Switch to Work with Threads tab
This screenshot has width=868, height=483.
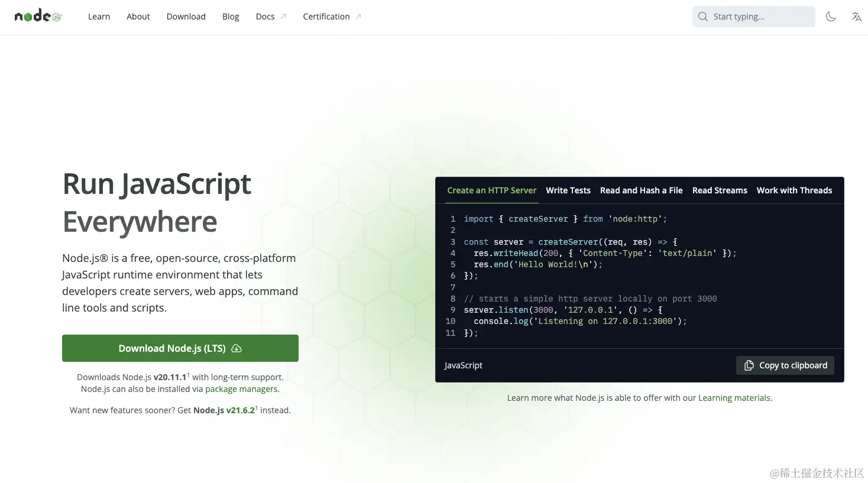click(794, 190)
